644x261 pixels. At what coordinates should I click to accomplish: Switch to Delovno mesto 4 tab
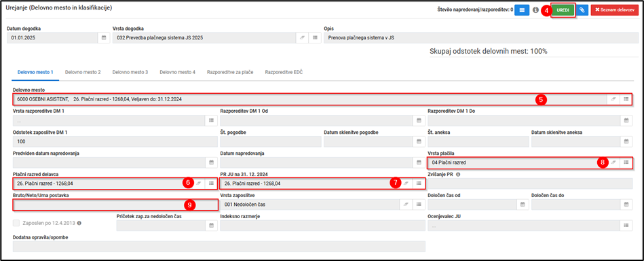pyautogui.click(x=177, y=72)
